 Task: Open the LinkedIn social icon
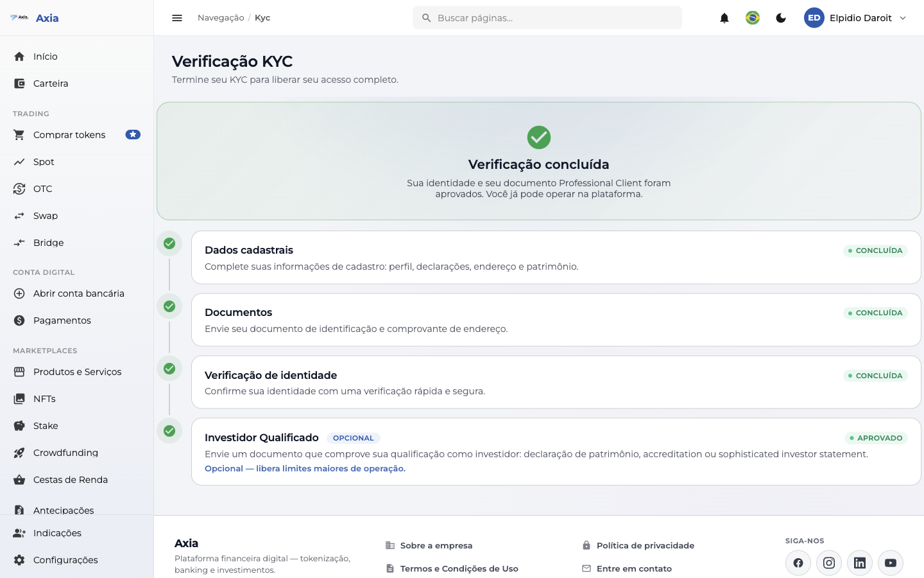point(860,563)
